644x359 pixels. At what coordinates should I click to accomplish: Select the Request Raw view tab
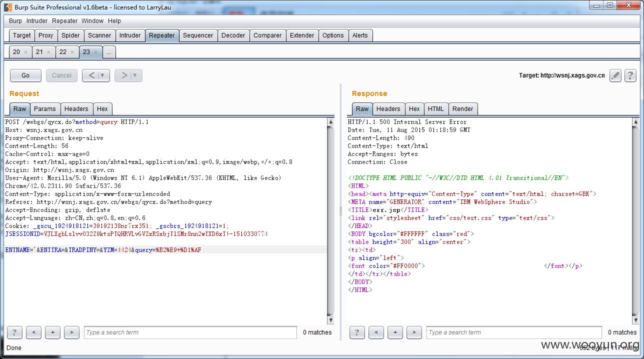pos(20,109)
